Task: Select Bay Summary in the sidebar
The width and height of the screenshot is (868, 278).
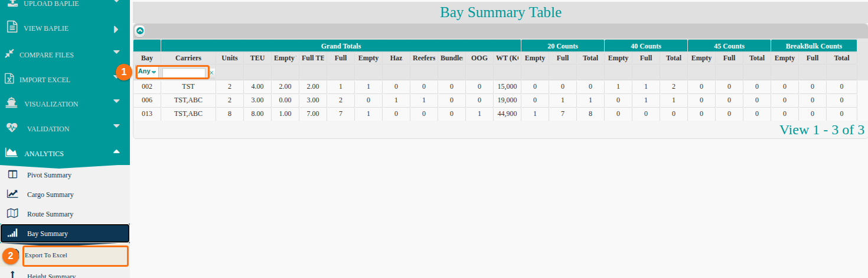Action: tap(65, 234)
